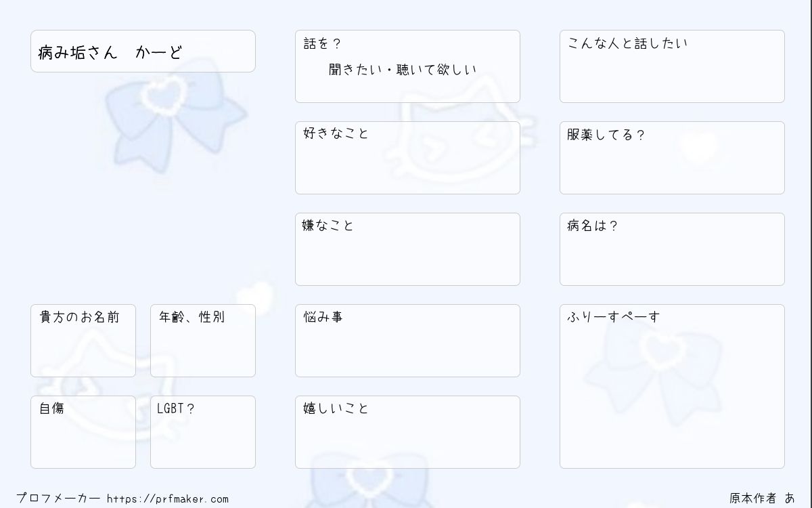Image resolution: width=812 pixels, height=508 pixels.
Task: Select the 自傷 box
Action: [x=83, y=432]
